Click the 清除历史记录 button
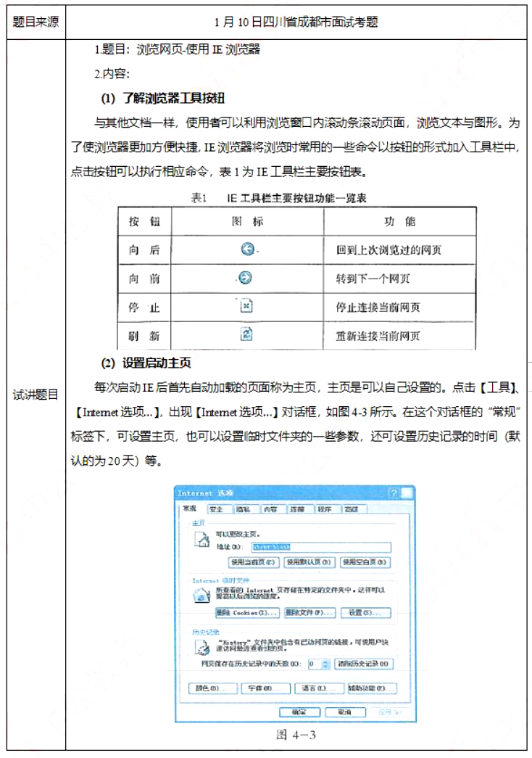This screenshot has height=758, width=532. coord(363,664)
